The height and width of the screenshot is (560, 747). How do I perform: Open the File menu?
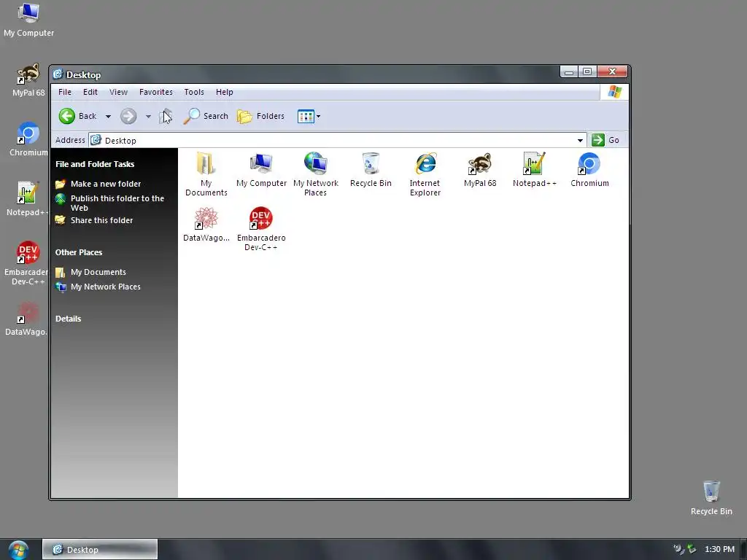click(x=65, y=92)
